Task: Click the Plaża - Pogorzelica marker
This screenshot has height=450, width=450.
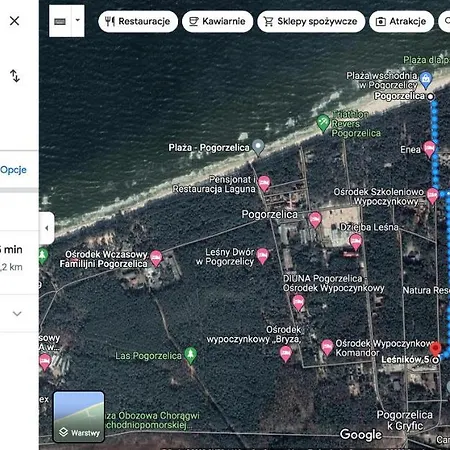Action: tap(258, 147)
